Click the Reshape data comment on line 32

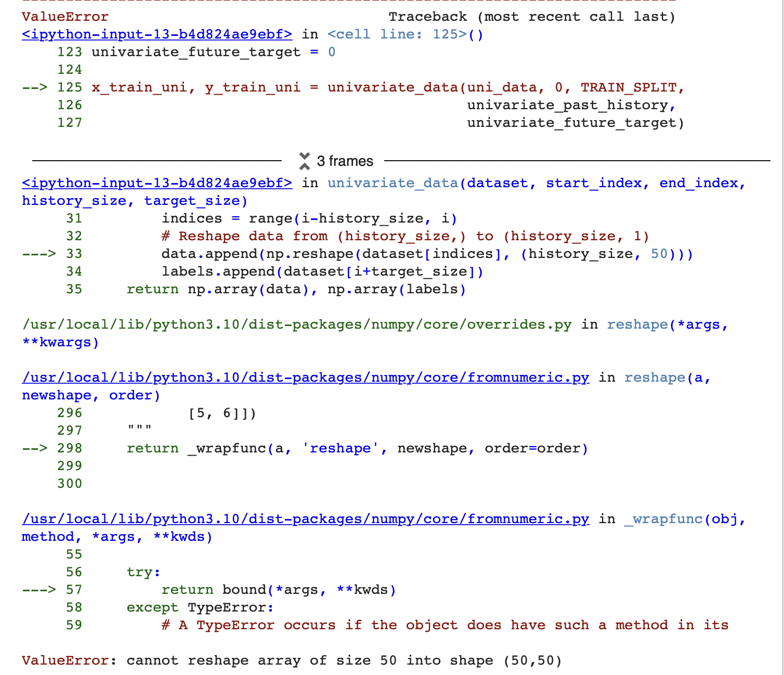coord(406,236)
